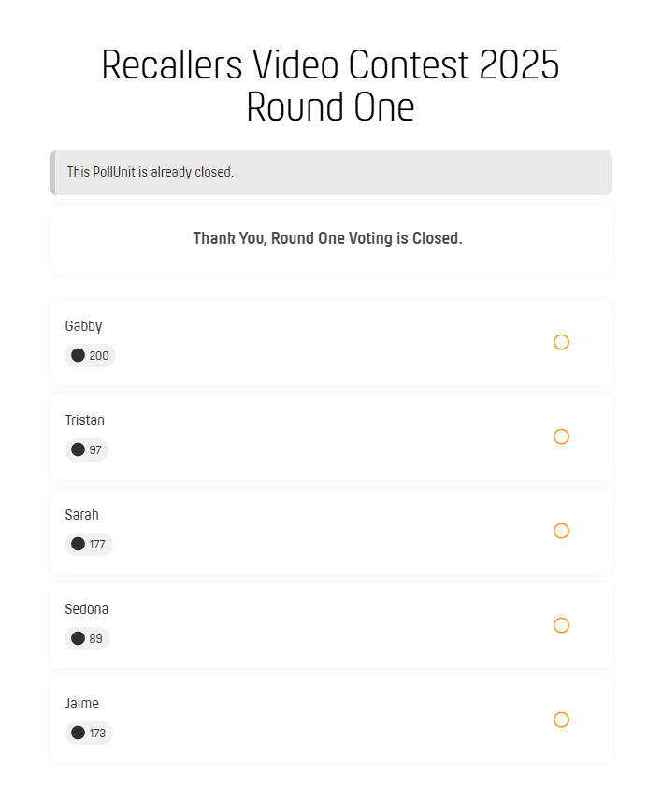Select the radio button next to Sedona
This screenshot has height=812, width=662.
click(561, 625)
